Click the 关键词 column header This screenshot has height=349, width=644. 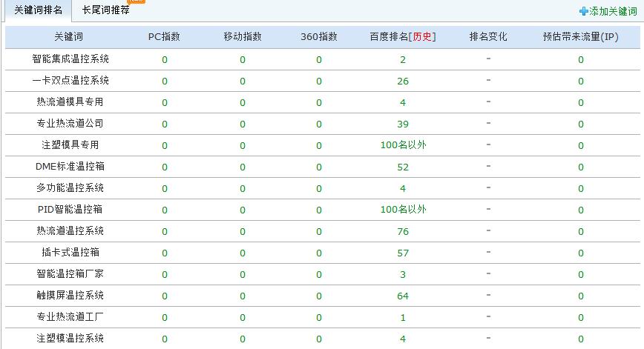click(69, 36)
